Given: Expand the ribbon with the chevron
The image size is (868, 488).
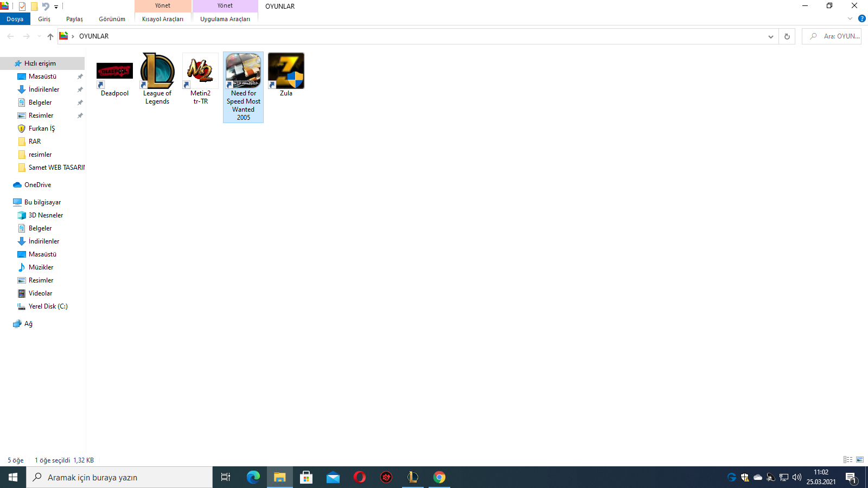Looking at the screenshot, I should point(850,18).
